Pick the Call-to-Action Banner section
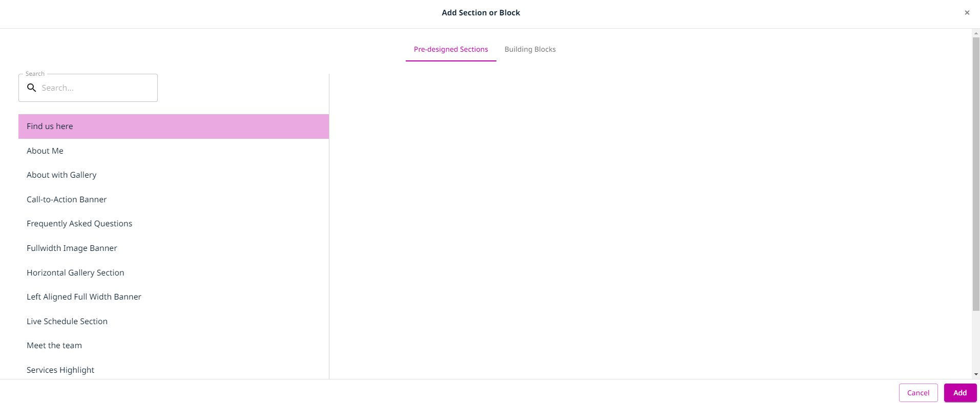Image resolution: width=980 pixels, height=403 pixels. pyautogui.click(x=174, y=199)
